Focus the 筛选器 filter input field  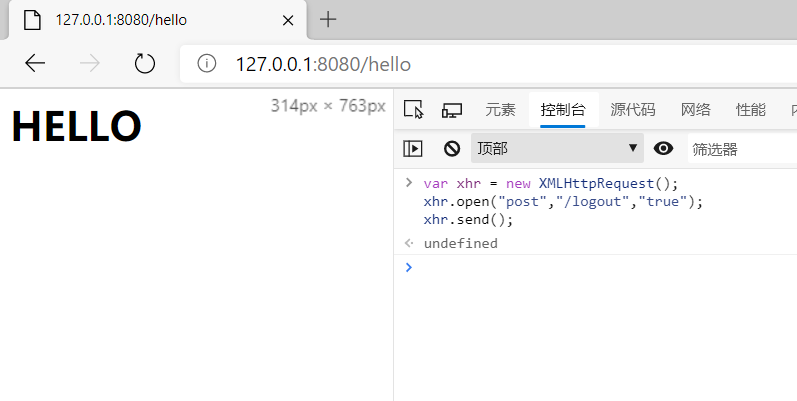click(742, 149)
